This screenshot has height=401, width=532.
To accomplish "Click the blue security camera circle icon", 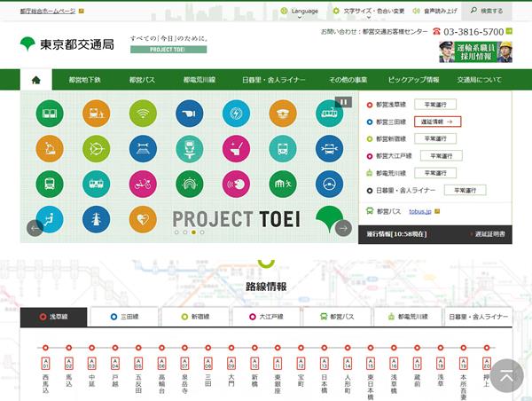I will pos(190,114).
